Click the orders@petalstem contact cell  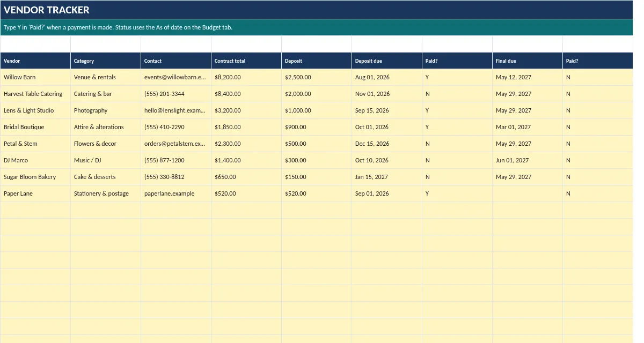click(x=176, y=144)
